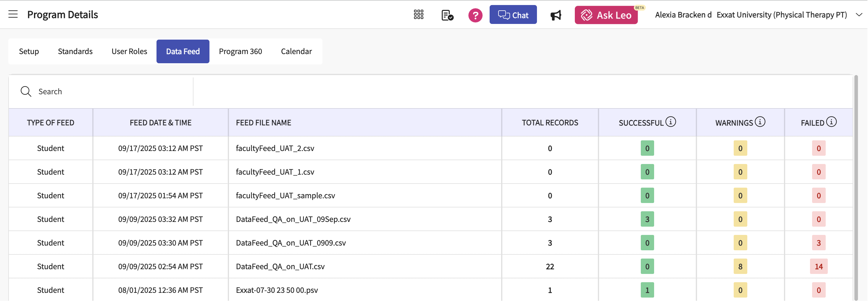Switch to the Setup tab

point(29,51)
